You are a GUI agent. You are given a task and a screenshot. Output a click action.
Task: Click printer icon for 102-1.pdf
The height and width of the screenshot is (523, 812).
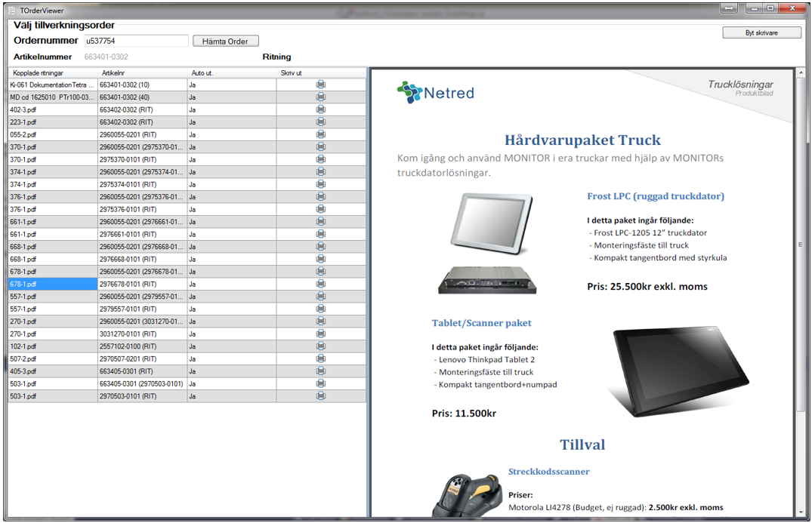[321, 346]
